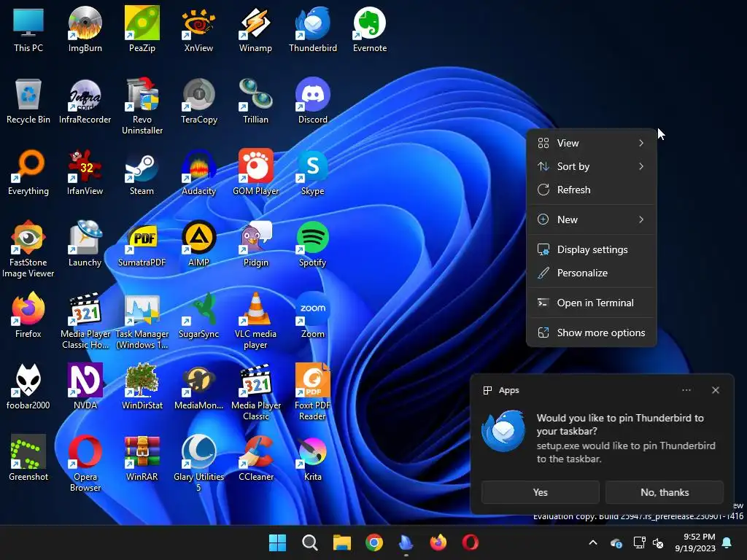Click the Steam desktop icon
This screenshot has height=560, width=747.
coord(142,172)
